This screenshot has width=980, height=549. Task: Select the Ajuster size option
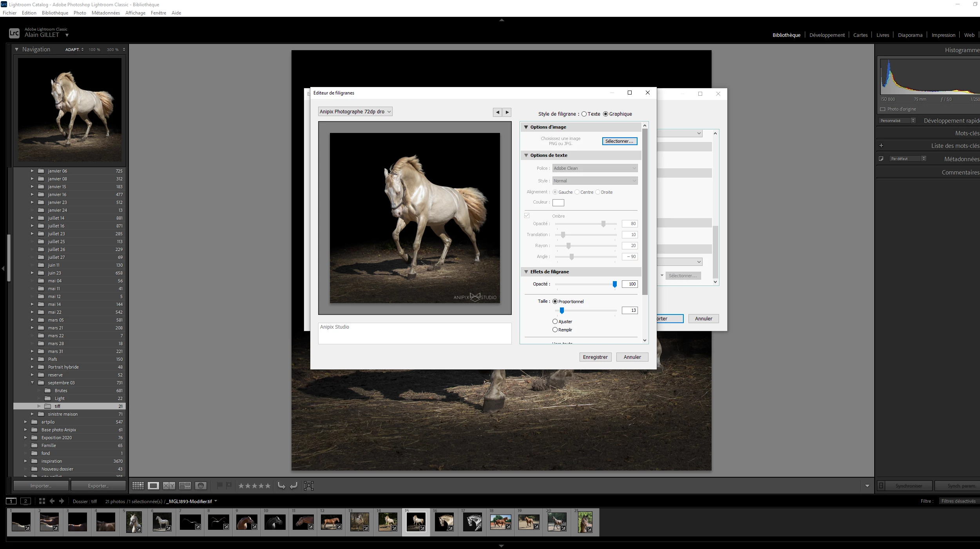555,322
